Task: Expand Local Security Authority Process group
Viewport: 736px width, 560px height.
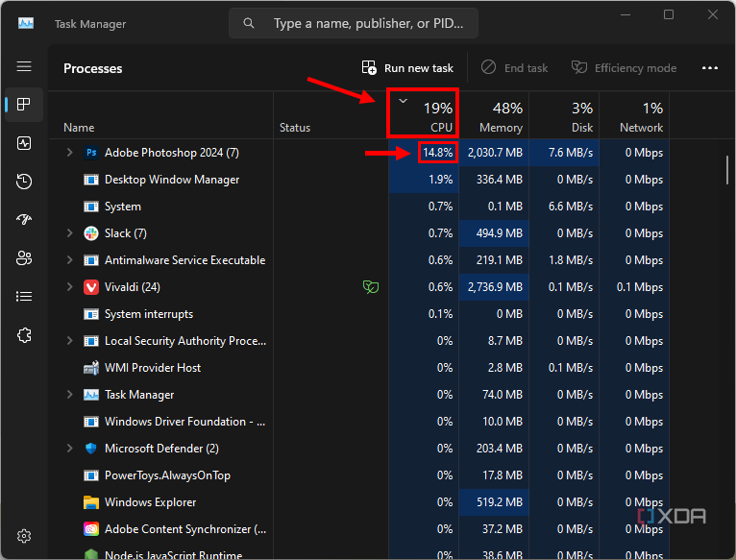Action: (x=69, y=341)
